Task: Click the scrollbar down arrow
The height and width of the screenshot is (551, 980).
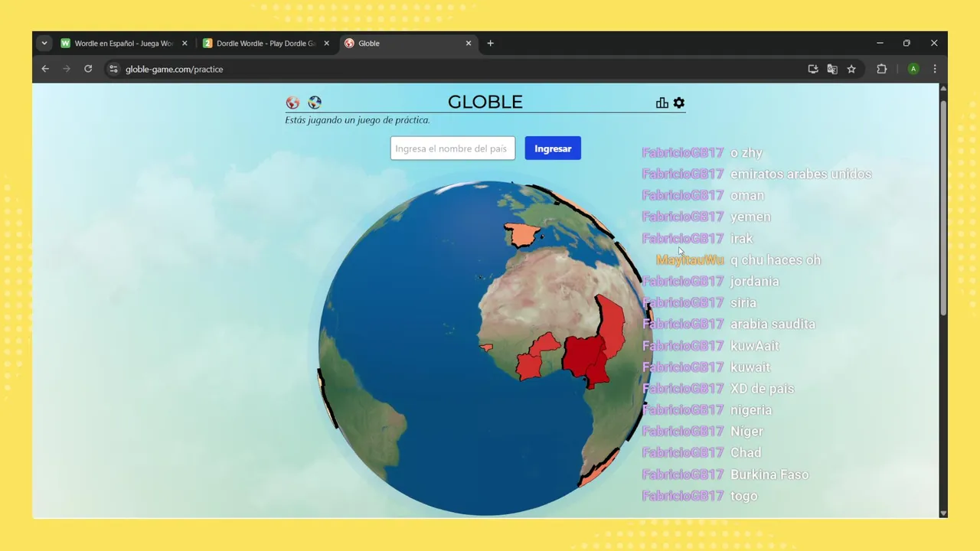Action: 943,514
